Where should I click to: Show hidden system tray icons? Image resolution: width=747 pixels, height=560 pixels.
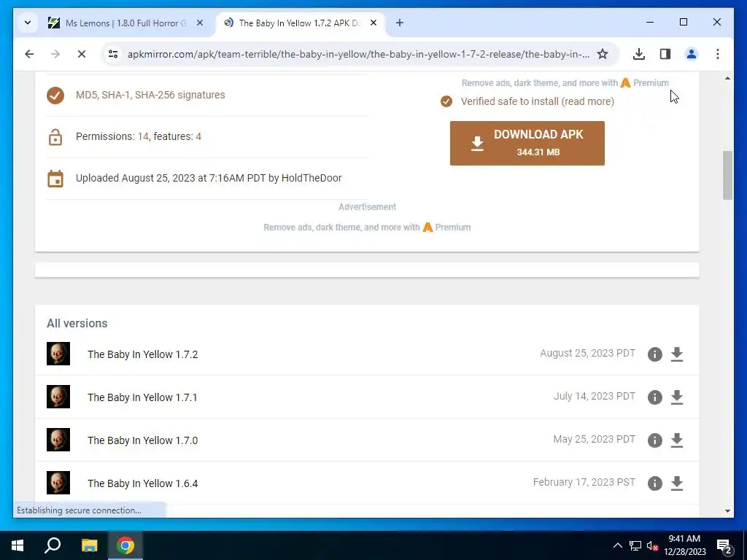(617, 545)
